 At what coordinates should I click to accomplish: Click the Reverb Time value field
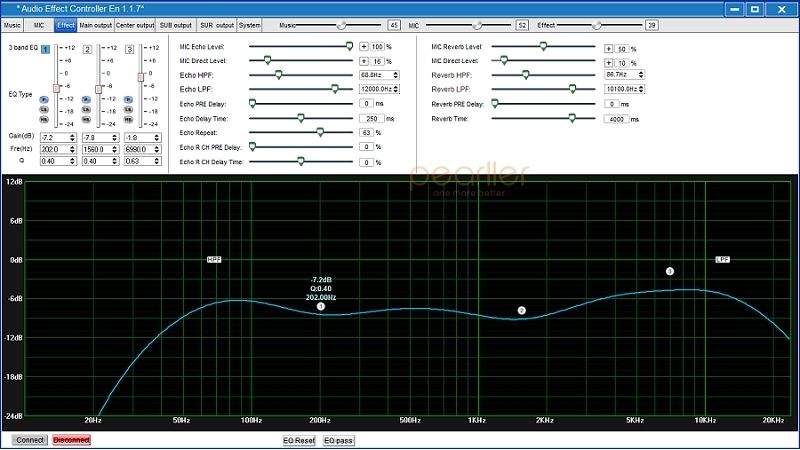[x=616, y=118]
